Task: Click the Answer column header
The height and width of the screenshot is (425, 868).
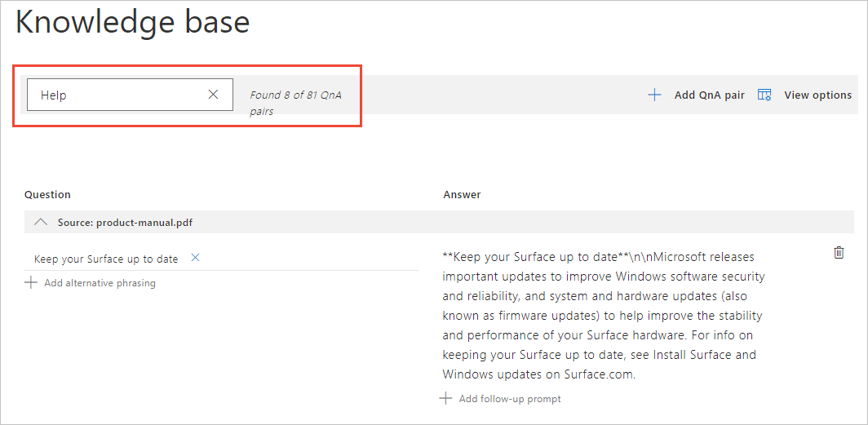Action: 463,195
